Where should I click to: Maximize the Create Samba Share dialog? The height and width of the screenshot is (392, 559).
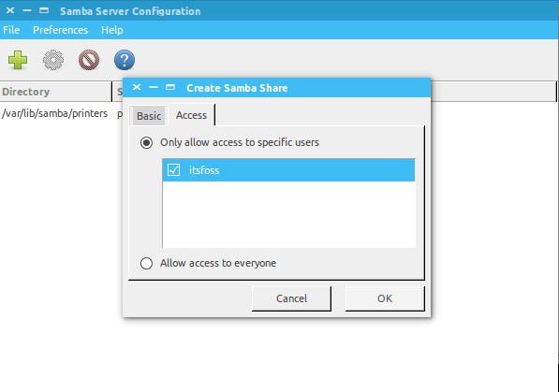click(170, 87)
